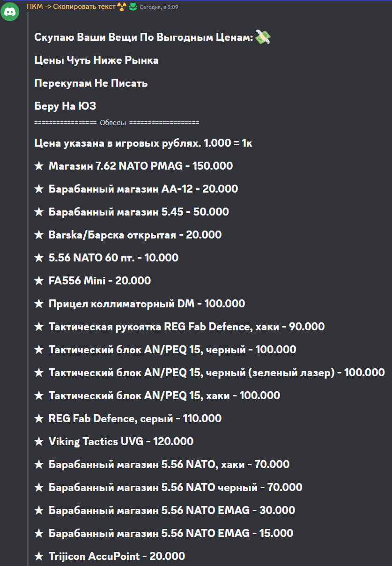Select the REG Fab Defence, серый - 110.000 line
Viewport: 392px width, 566px height.
[x=128, y=418]
